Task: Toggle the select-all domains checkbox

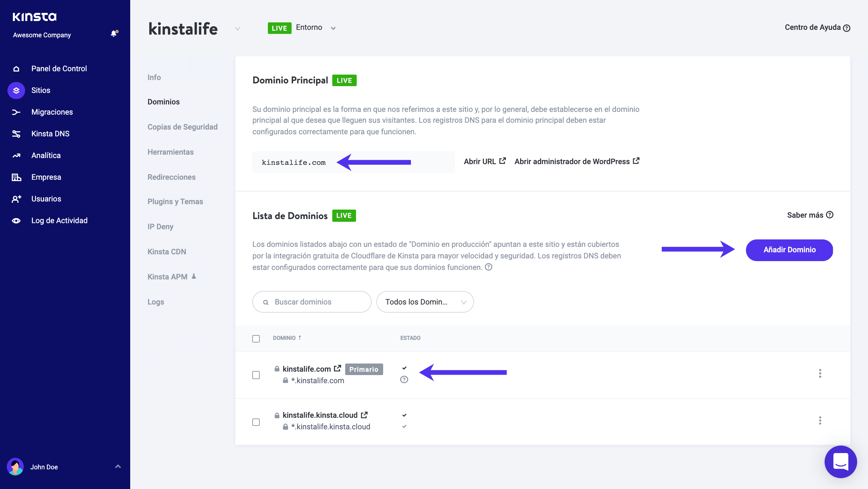Action: [256, 339]
